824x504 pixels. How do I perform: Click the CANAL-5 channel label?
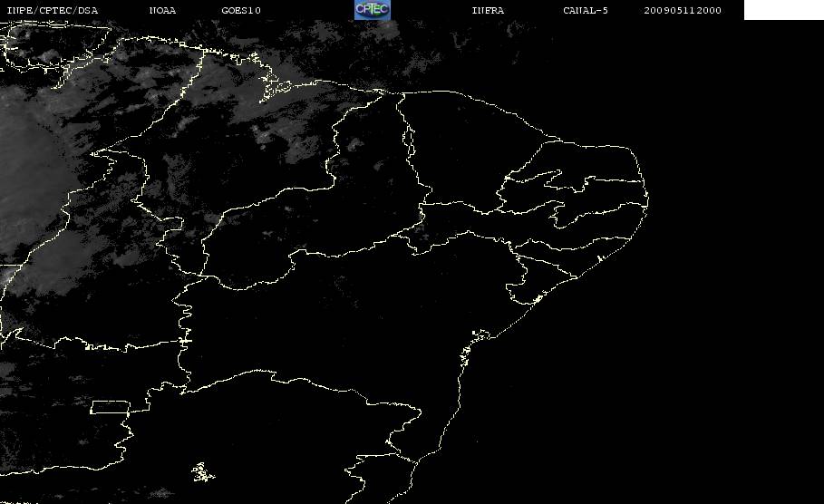[586, 11]
